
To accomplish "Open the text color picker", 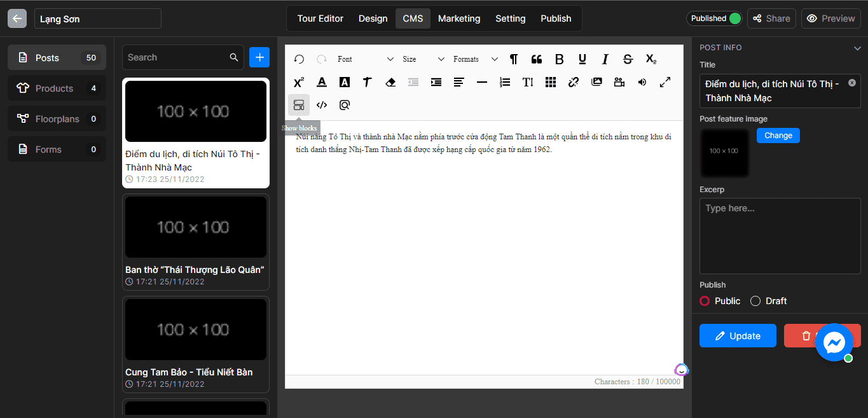I will (x=322, y=82).
